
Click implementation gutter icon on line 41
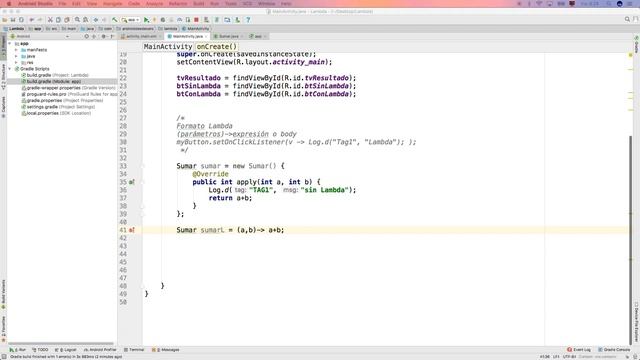click(x=131, y=230)
